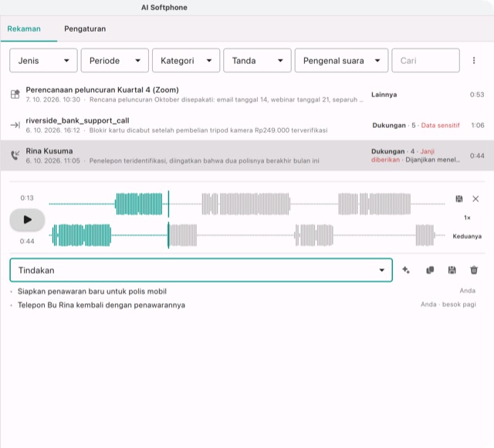Play the Rina Kusuma recording
494x448 pixels.
tap(28, 220)
